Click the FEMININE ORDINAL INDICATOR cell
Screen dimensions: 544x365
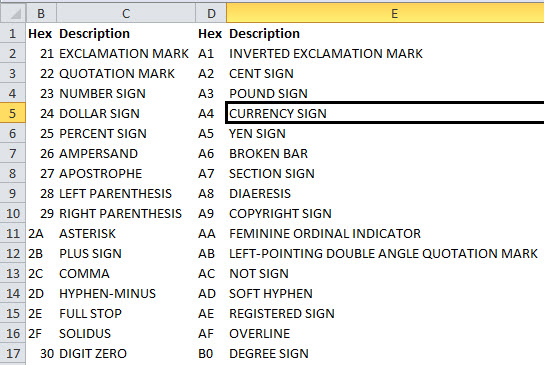385,233
